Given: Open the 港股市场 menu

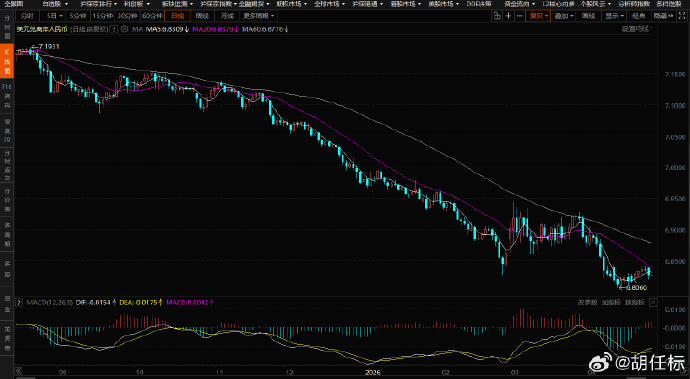Looking at the screenshot, I should pyautogui.click(x=405, y=4).
